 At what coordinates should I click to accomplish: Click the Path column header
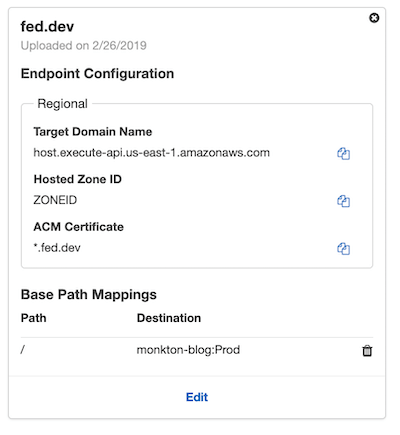33,318
